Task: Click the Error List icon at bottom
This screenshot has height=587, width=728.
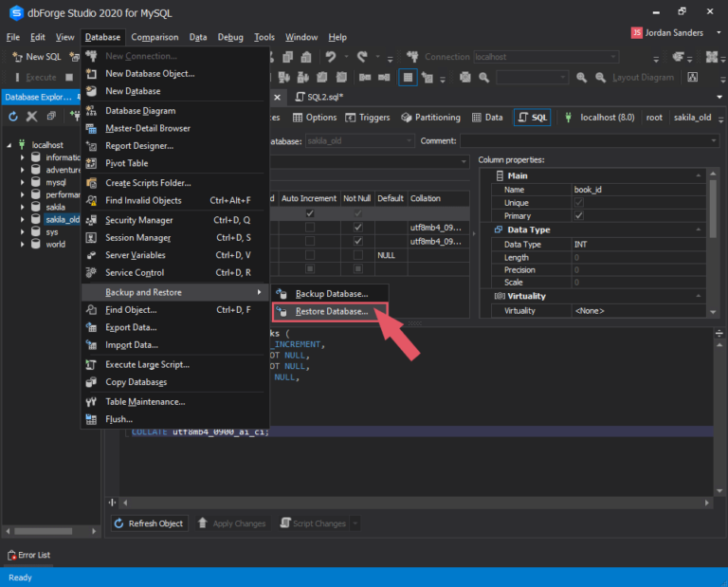Action: tap(11, 555)
